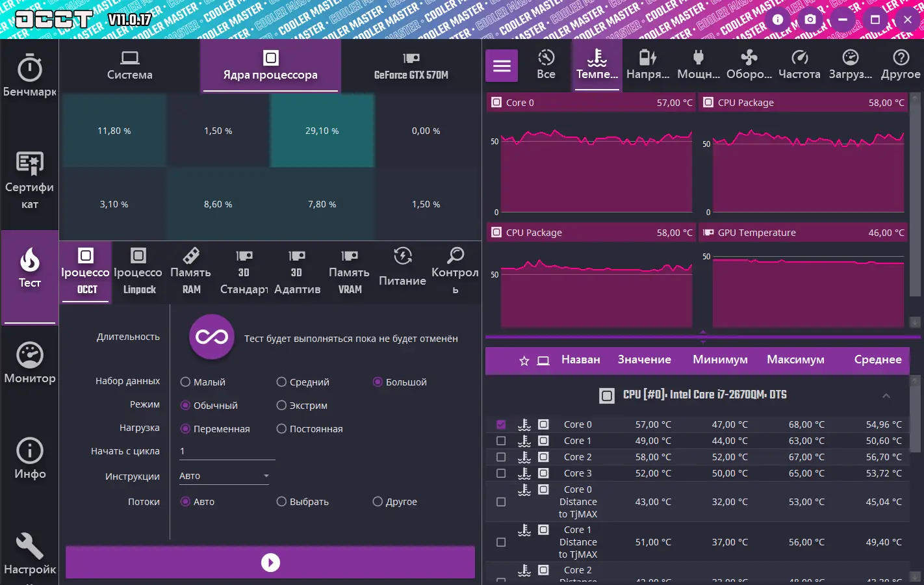The image size is (924, 585).
Task: Choose Переменная load radio button
Action: pyautogui.click(x=185, y=429)
